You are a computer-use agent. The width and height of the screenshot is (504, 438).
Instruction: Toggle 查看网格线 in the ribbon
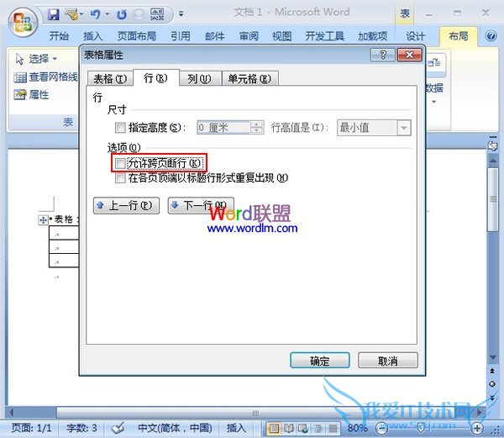(x=45, y=77)
